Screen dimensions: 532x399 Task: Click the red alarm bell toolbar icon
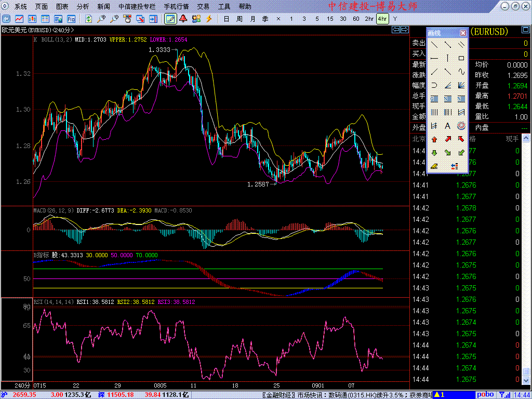(x=183, y=19)
